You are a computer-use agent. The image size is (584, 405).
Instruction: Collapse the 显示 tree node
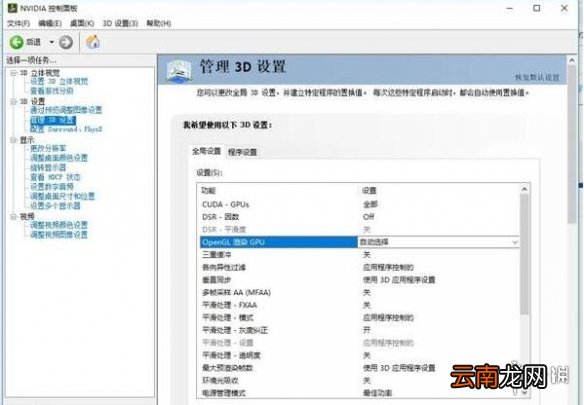[x=13, y=140]
